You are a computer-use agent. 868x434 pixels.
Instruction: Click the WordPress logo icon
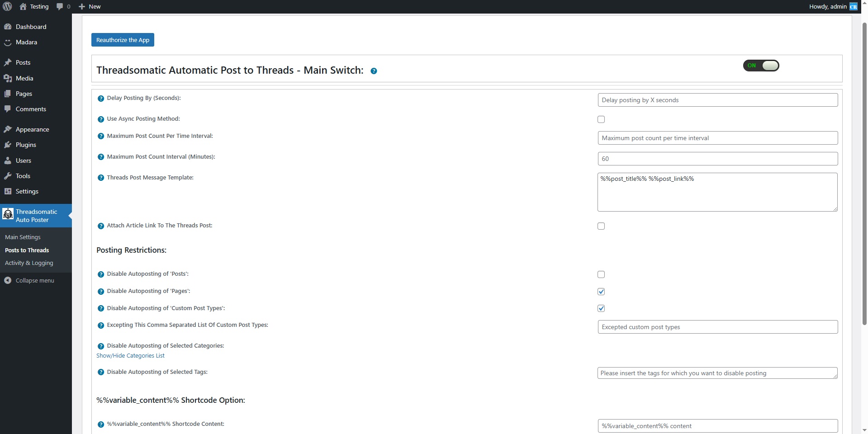[7, 6]
